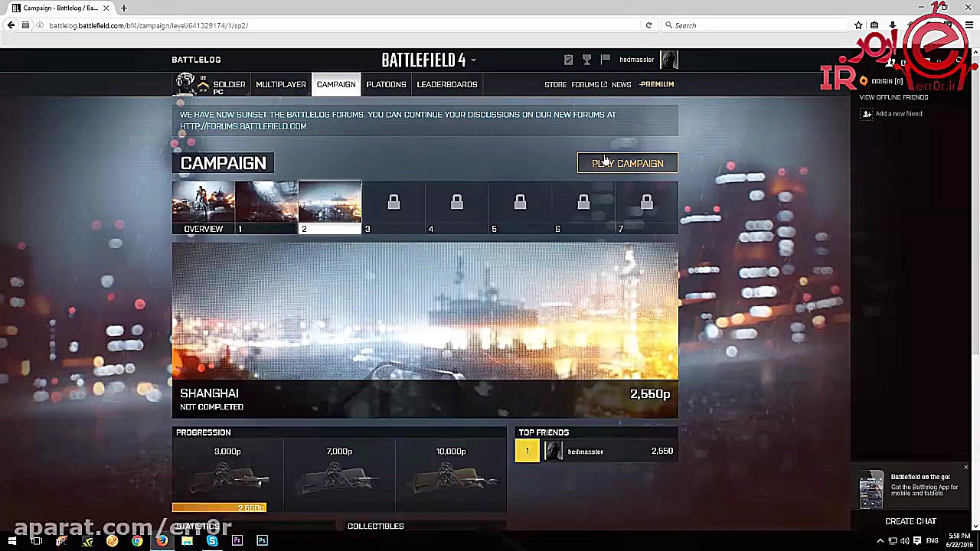Click the Shanghai mission banner image
This screenshot has height=551, width=980.
(x=425, y=311)
